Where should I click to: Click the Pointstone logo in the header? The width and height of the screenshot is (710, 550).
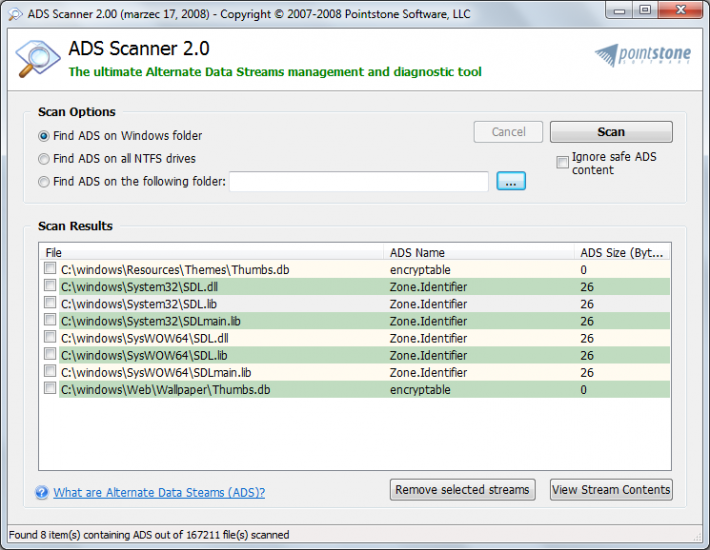pyautogui.click(x=643, y=55)
